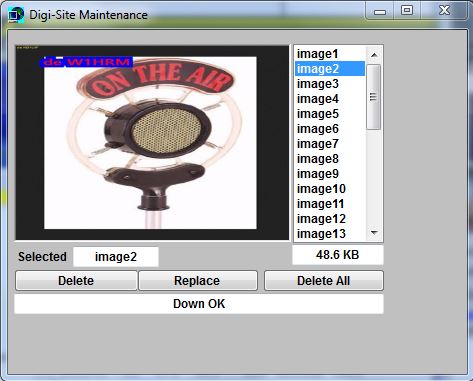Pick image9 from the image list

[x=330, y=174]
